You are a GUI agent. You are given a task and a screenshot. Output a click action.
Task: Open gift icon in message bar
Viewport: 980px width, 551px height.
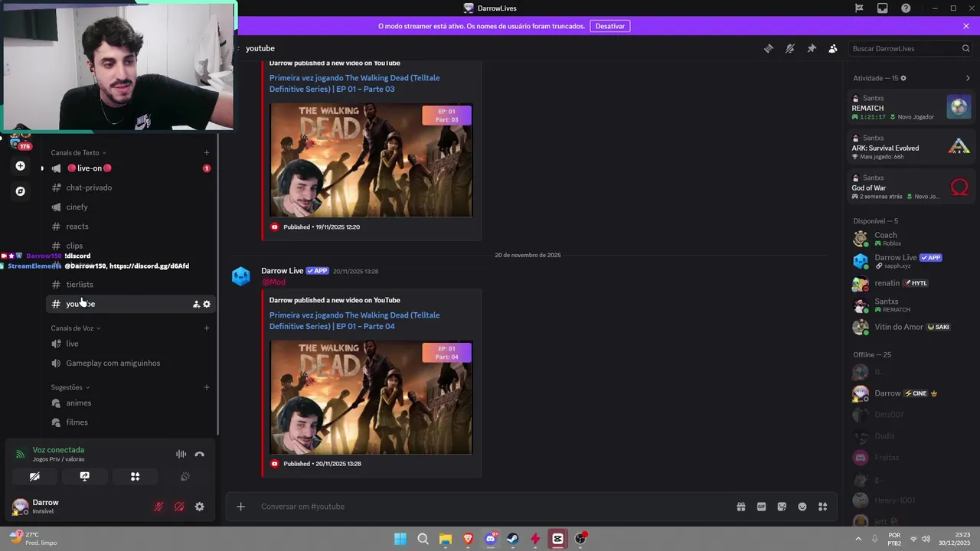(741, 507)
